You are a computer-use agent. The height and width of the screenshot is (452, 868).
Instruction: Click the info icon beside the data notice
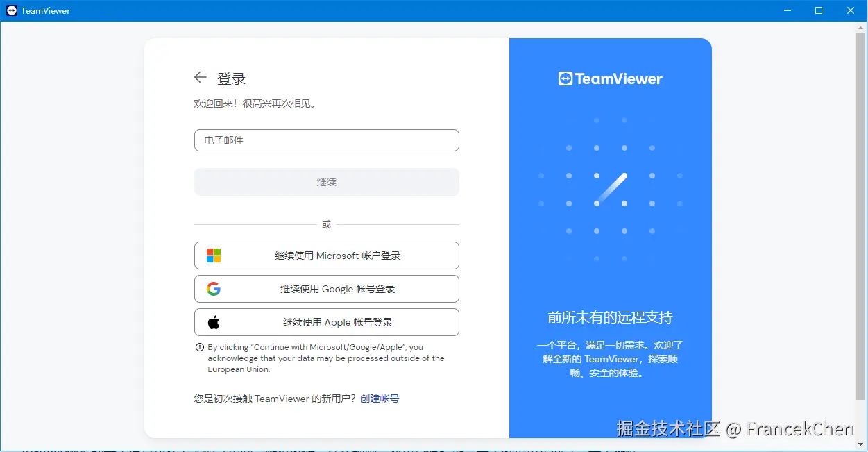pyautogui.click(x=199, y=347)
